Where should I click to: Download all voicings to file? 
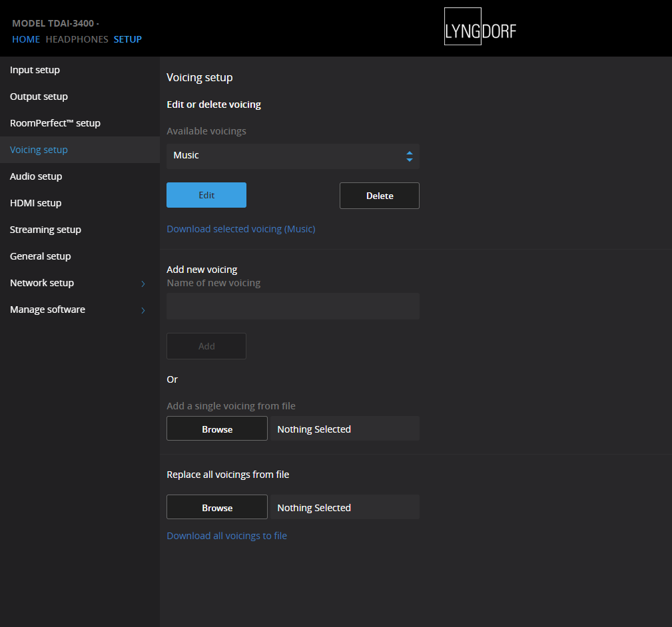[226, 535]
